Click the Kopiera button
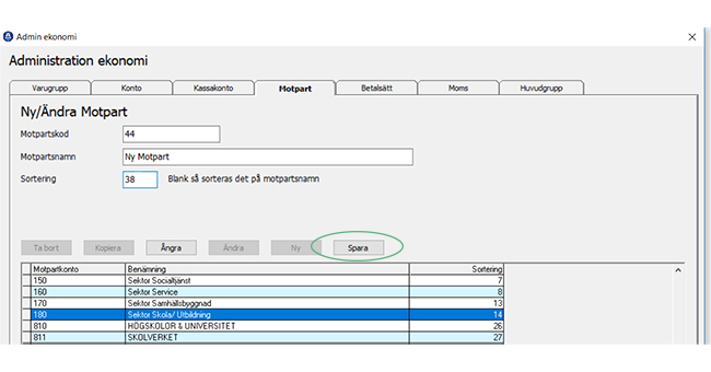The image size is (711, 372). pyautogui.click(x=108, y=248)
